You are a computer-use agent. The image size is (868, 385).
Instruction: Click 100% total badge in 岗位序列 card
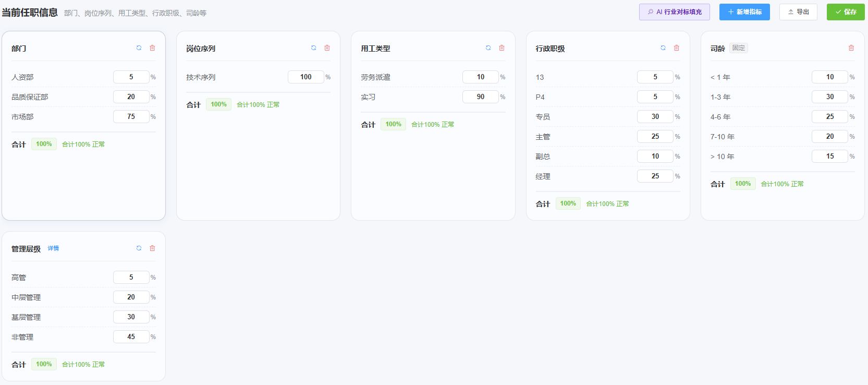(218, 104)
